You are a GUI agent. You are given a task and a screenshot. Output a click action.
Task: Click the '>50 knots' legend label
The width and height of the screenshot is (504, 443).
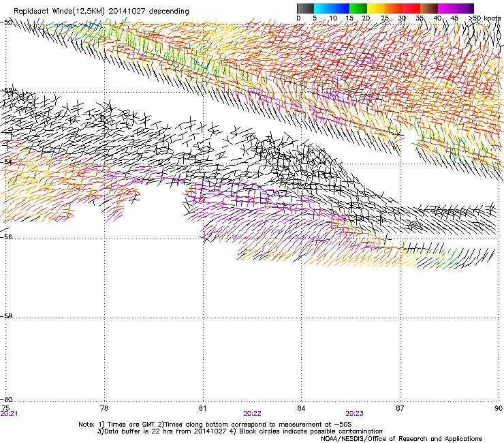tap(485, 18)
